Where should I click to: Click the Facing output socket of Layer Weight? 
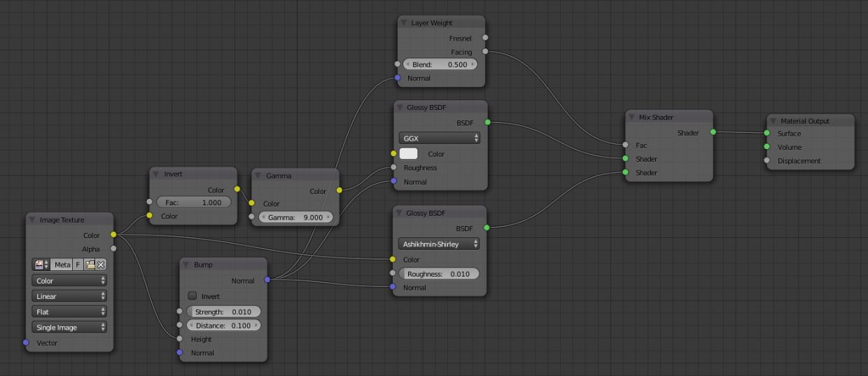[x=485, y=51]
